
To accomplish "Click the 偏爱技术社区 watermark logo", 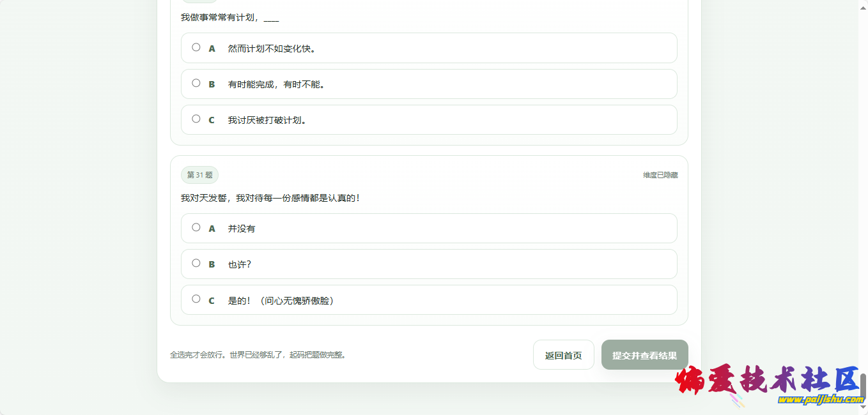I will click(767, 381).
